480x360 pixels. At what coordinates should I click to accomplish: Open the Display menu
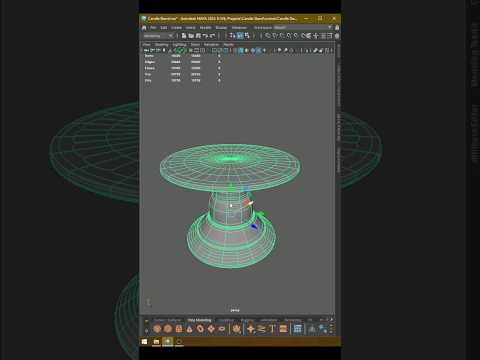tap(221, 28)
